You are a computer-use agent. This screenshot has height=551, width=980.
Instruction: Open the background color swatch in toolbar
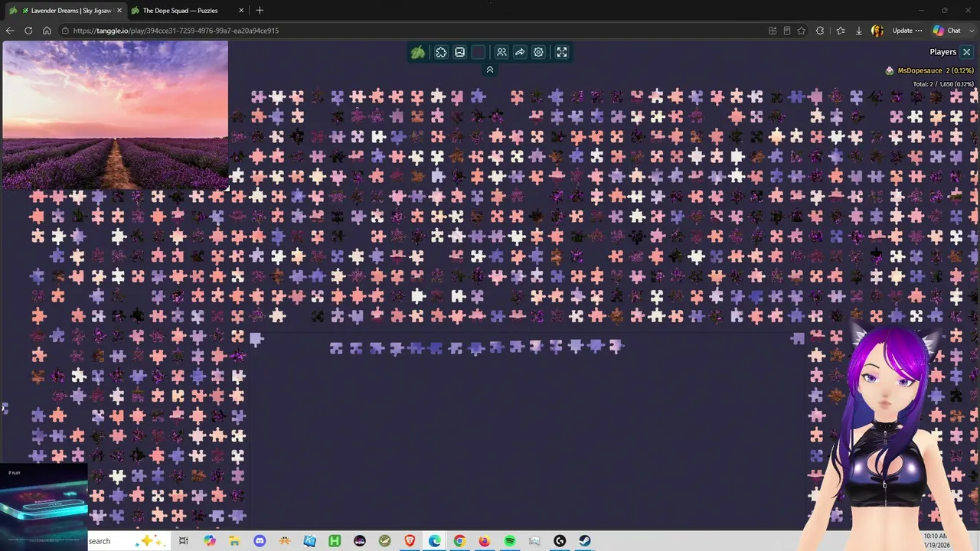479,52
